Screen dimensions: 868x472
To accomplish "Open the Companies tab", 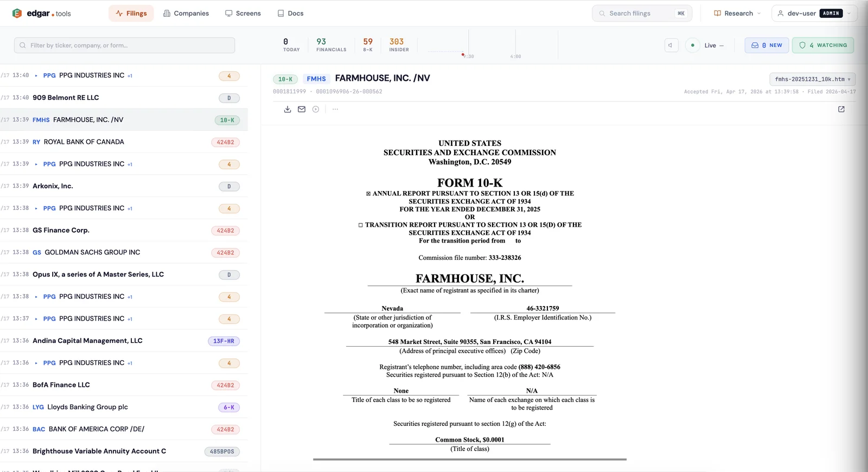I will (186, 13).
